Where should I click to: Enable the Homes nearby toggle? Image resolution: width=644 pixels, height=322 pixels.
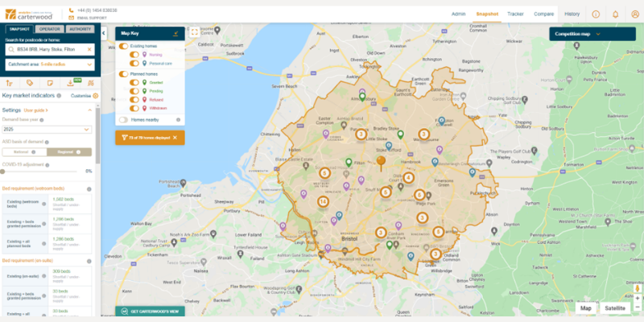pyautogui.click(x=124, y=120)
